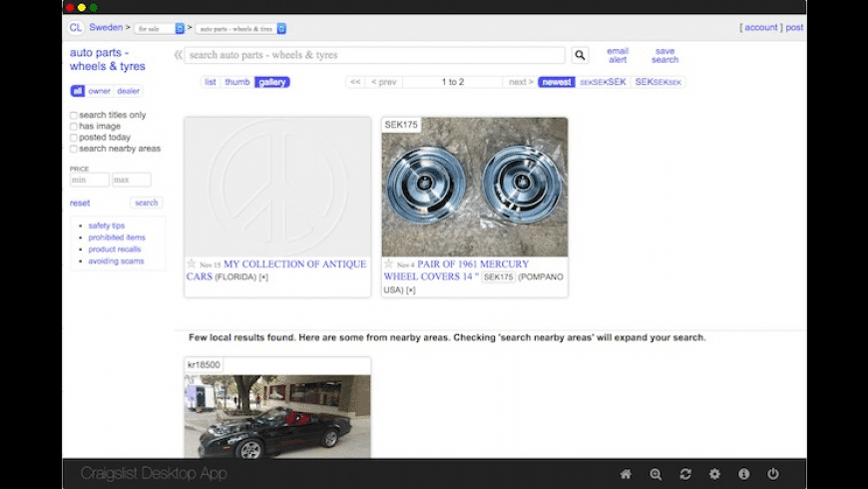Click the email alert link
This screenshot has height=489, width=868.
click(x=618, y=55)
